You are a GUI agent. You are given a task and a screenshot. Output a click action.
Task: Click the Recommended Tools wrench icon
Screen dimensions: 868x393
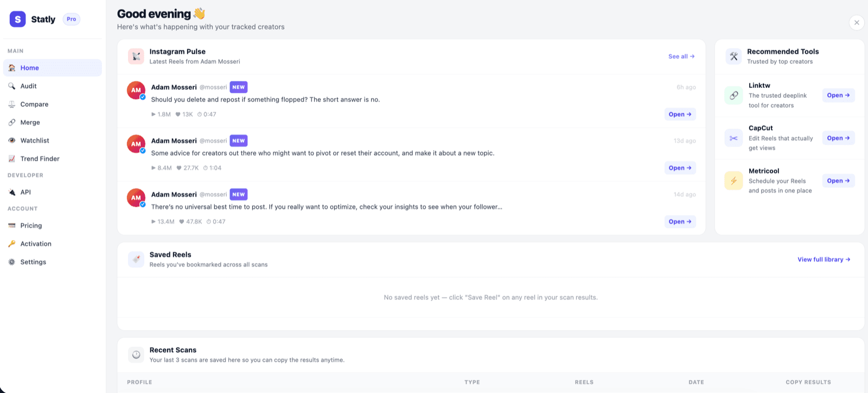tap(734, 56)
